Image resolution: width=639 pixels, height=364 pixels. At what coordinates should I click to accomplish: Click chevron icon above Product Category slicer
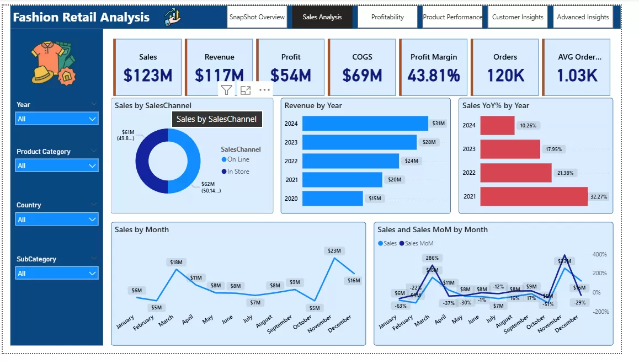pyautogui.click(x=93, y=151)
